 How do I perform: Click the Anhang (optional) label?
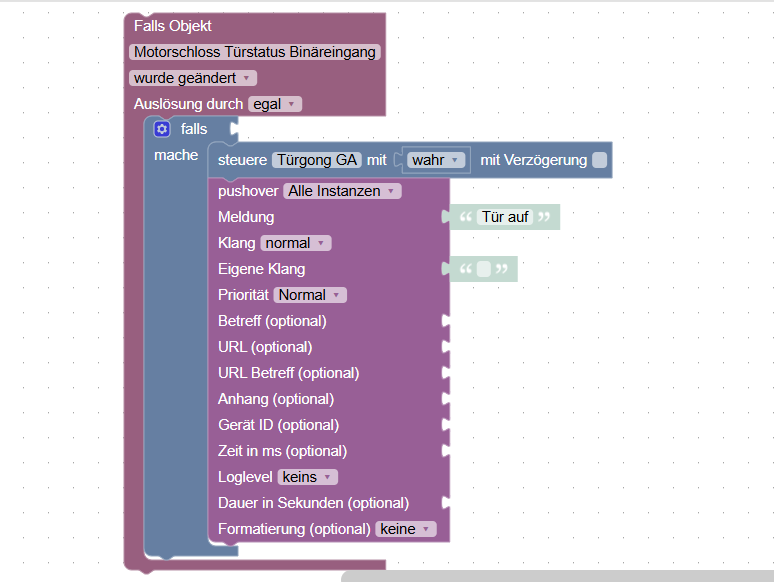click(276, 399)
